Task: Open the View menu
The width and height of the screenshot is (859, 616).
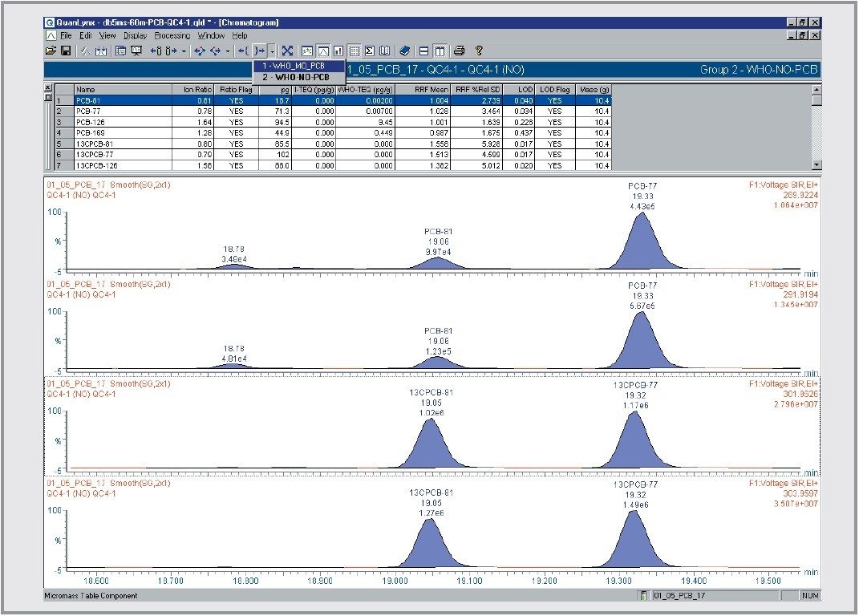Action: 107,35
